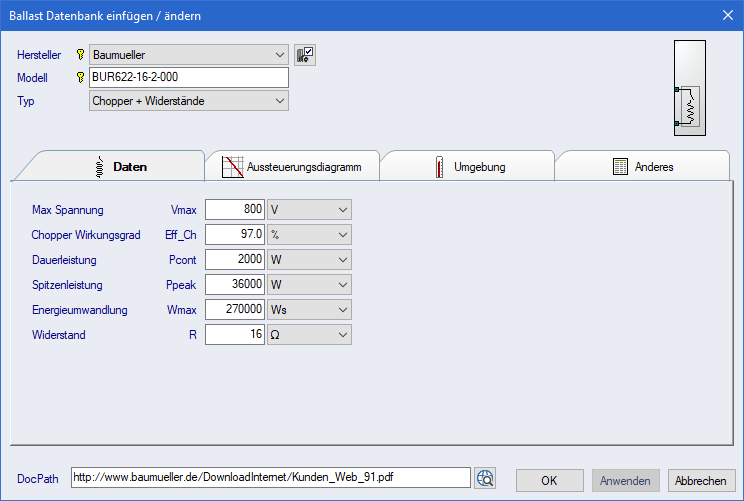744x501 pixels.
Task: Select the Anderes tab
Action: click(642, 167)
